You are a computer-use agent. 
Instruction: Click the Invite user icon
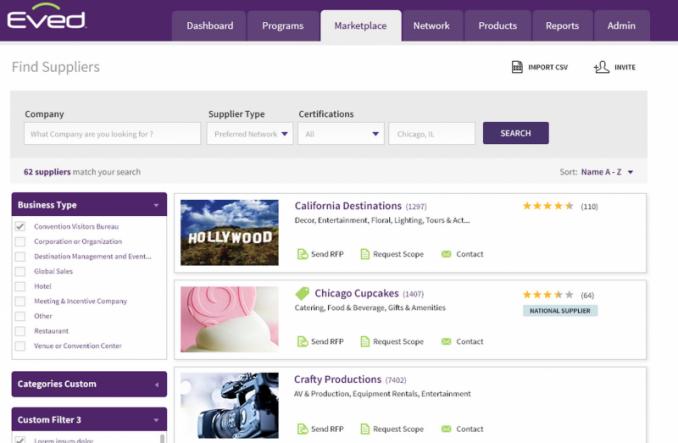(x=601, y=67)
